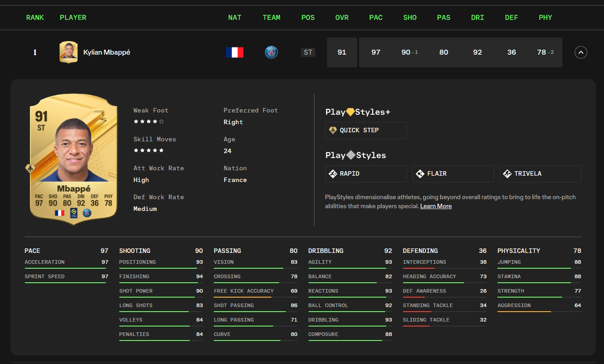Click the BALL CONTROL stat label

click(x=328, y=305)
